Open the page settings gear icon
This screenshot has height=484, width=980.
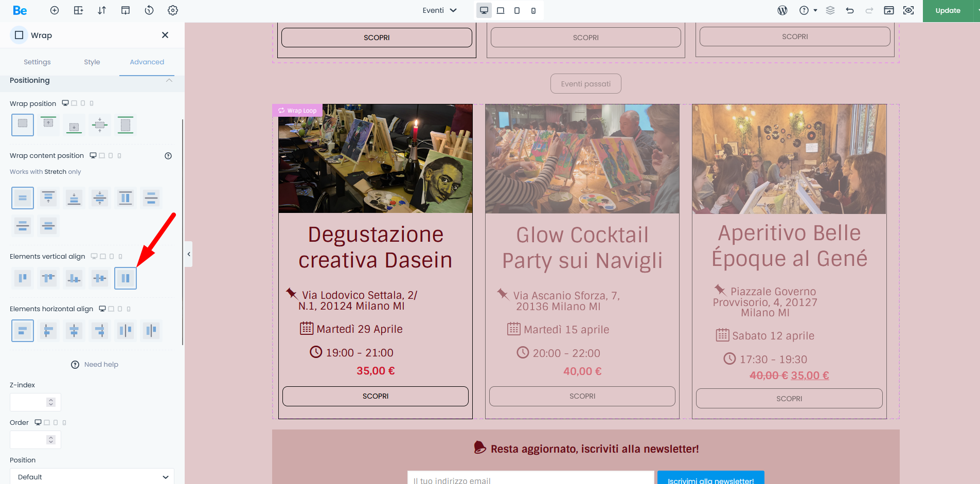pos(173,10)
